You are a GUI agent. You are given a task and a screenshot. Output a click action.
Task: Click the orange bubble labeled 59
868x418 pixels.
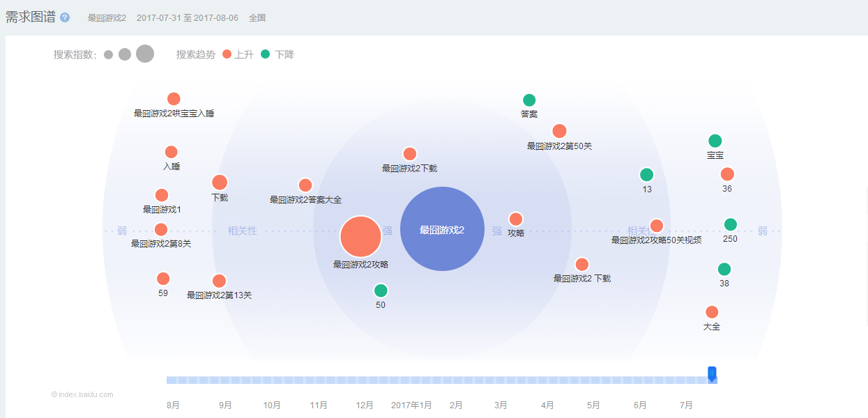click(x=163, y=279)
